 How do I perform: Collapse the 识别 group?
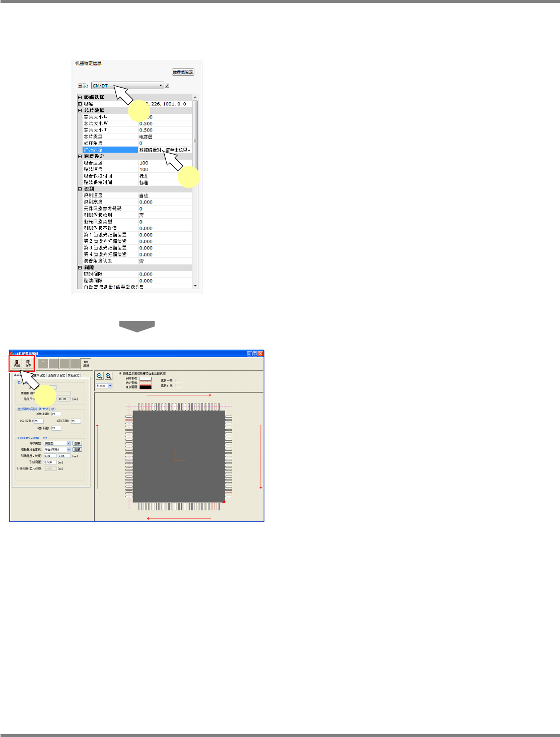pyautogui.click(x=80, y=189)
